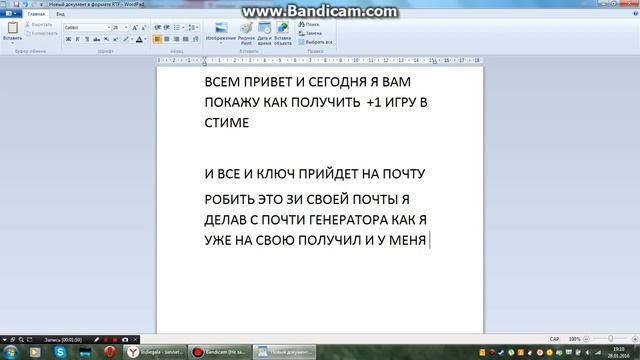Click the volume speaker tray icon
Image resolution: width=640 pixels, height=360 pixels.
click(588, 352)
